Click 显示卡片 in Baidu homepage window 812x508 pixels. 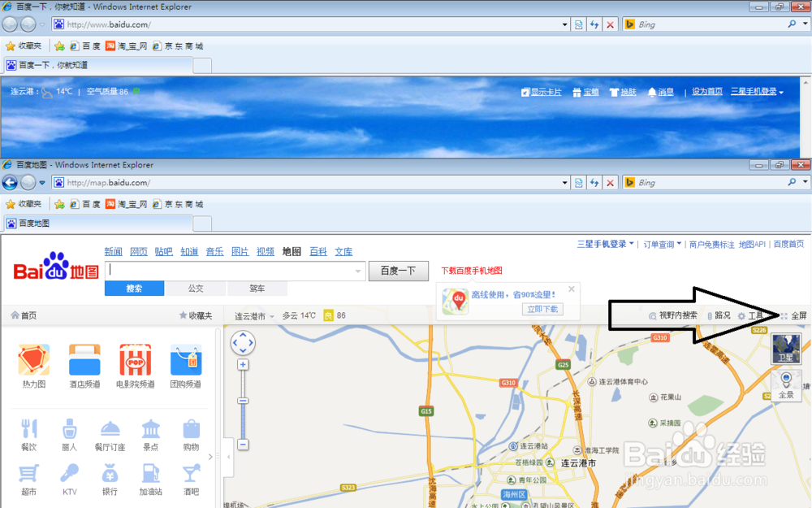coord(541,92)
